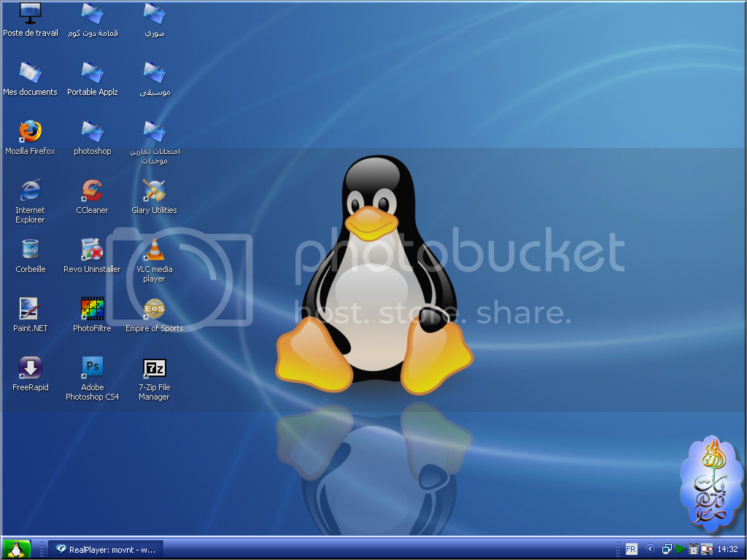Open 7-Zip File Manager icon
Viewport: 747px width, 560px height.
pyautogui.click(x=154, y=368)
